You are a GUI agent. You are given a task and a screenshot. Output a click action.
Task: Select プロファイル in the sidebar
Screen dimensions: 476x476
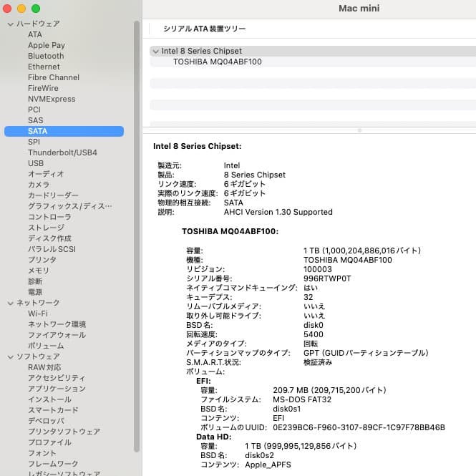click(49, 442)
